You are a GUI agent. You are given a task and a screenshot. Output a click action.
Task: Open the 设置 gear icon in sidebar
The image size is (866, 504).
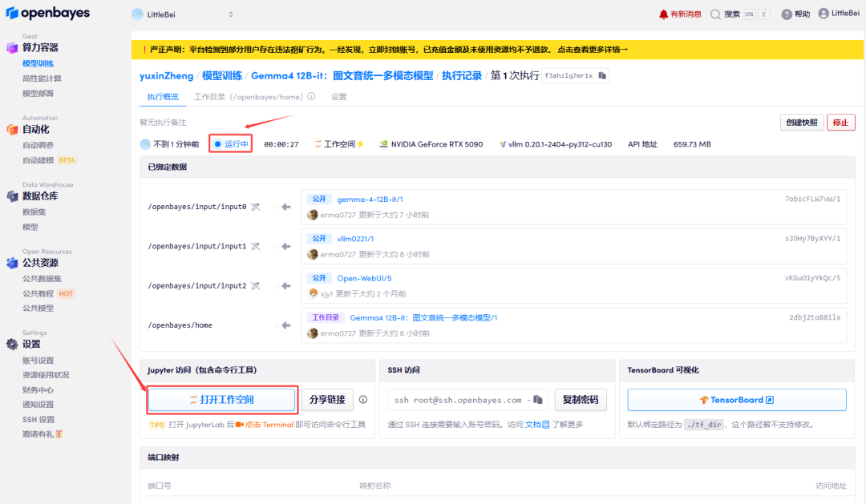12,344
